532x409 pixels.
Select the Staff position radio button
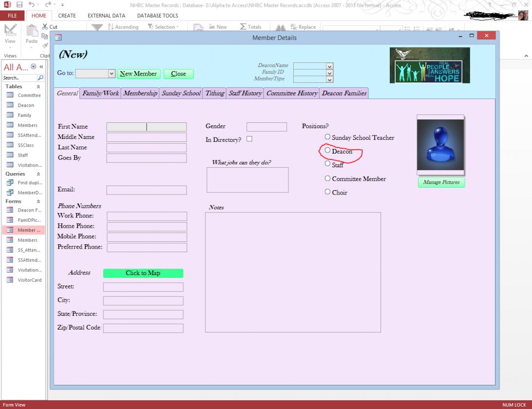tap(327, 164)
